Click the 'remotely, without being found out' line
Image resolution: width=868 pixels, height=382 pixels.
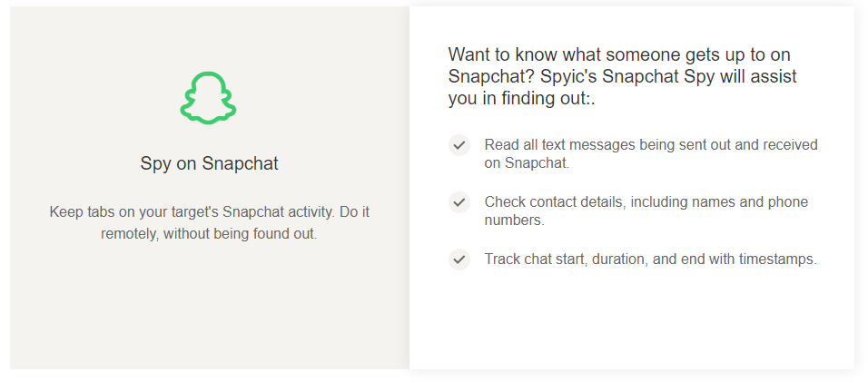pyautogui.click(x=209, y=234)
